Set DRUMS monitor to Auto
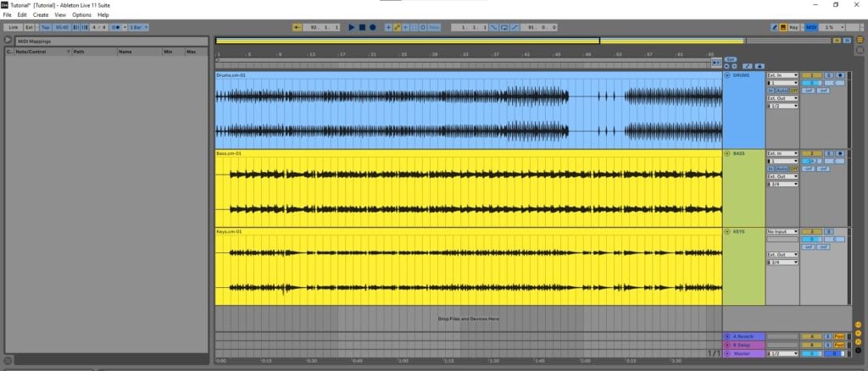Screen dimensions: 868x371 [x=781, y=91]
